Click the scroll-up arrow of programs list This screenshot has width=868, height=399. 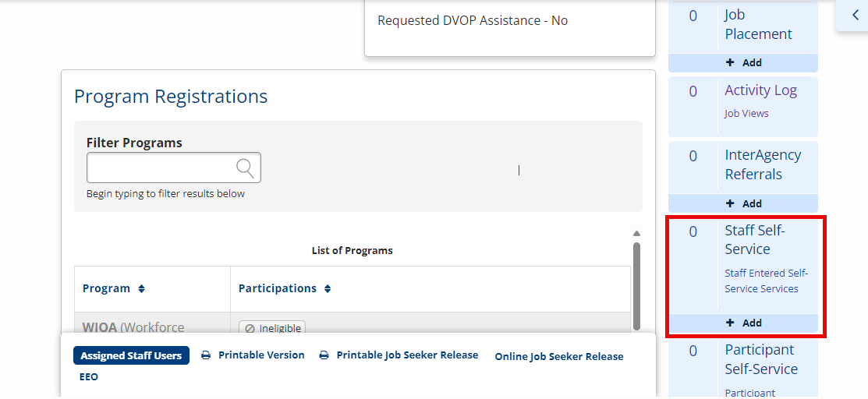[636, 233]
